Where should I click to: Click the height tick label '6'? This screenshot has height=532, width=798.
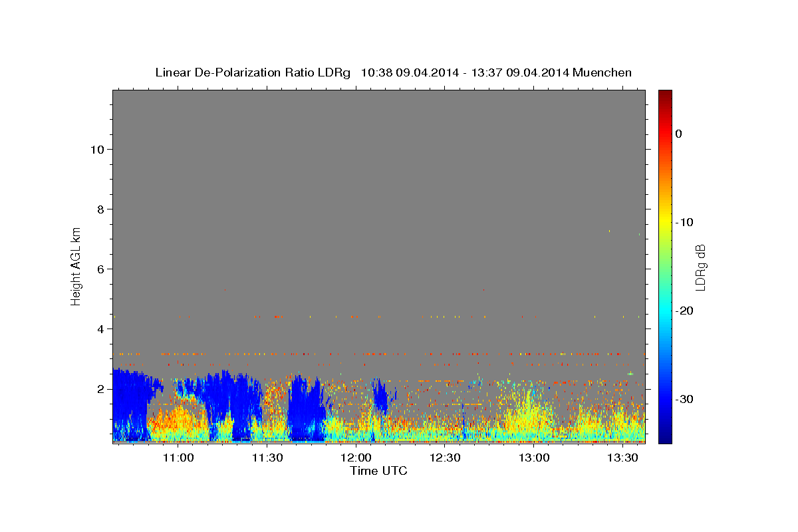pyautogui.click(x=100, y=269)
